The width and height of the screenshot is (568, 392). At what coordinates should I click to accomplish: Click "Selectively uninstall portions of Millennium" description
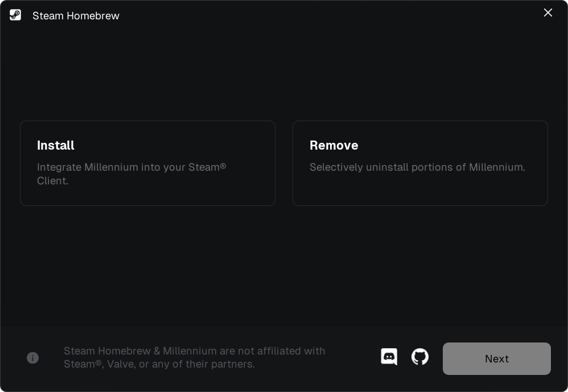pyautogui.click(x=417, y=167)
